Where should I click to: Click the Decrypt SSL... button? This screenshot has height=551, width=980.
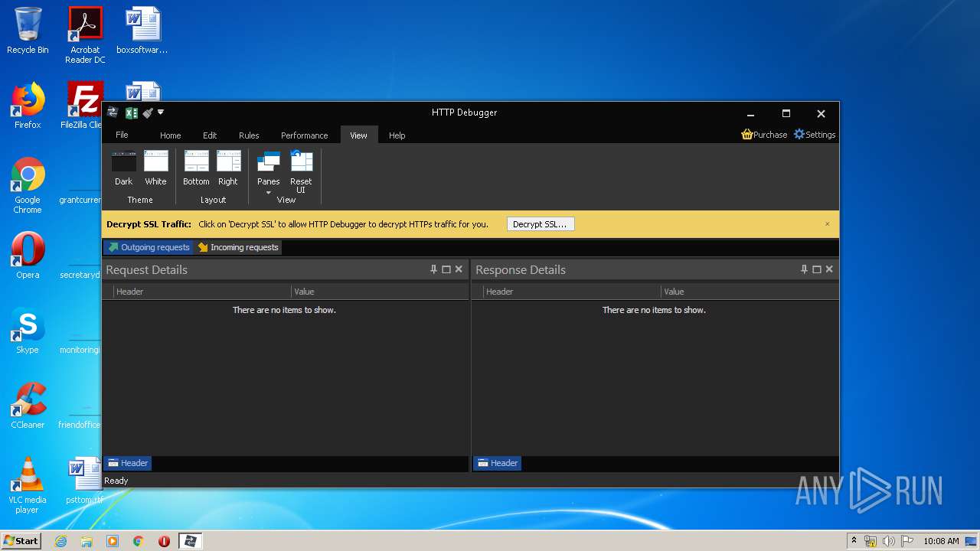541,224
